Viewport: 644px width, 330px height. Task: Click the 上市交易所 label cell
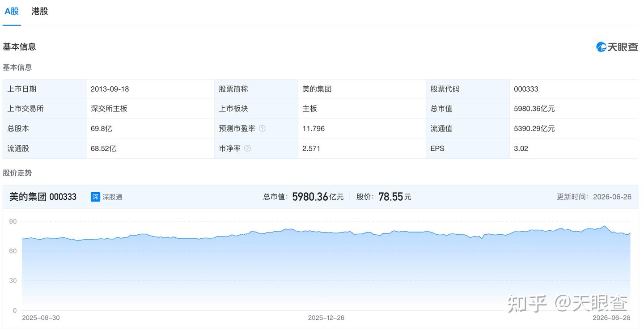(x=44, y=109)
